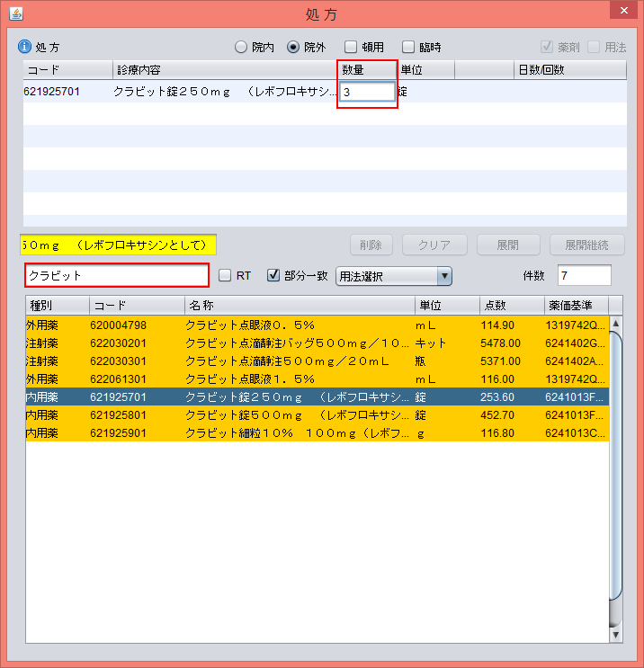Enable the 臨時 checkbox

[408, 47]
